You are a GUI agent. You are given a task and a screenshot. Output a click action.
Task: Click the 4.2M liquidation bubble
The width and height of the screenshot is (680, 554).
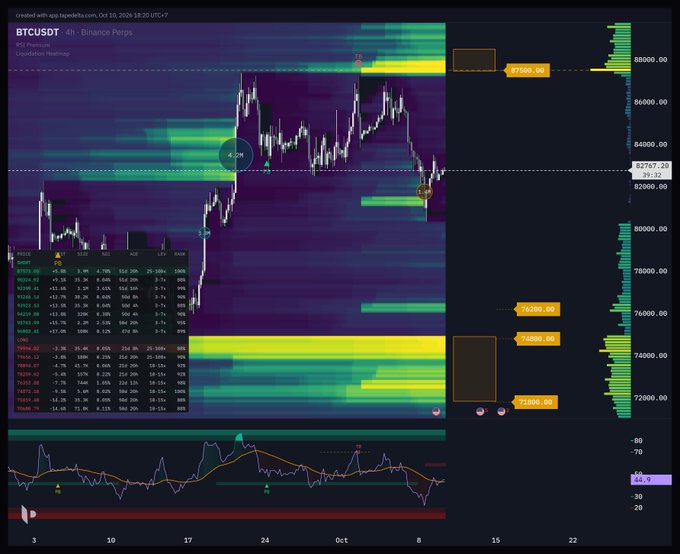click(x=235, y=155)
